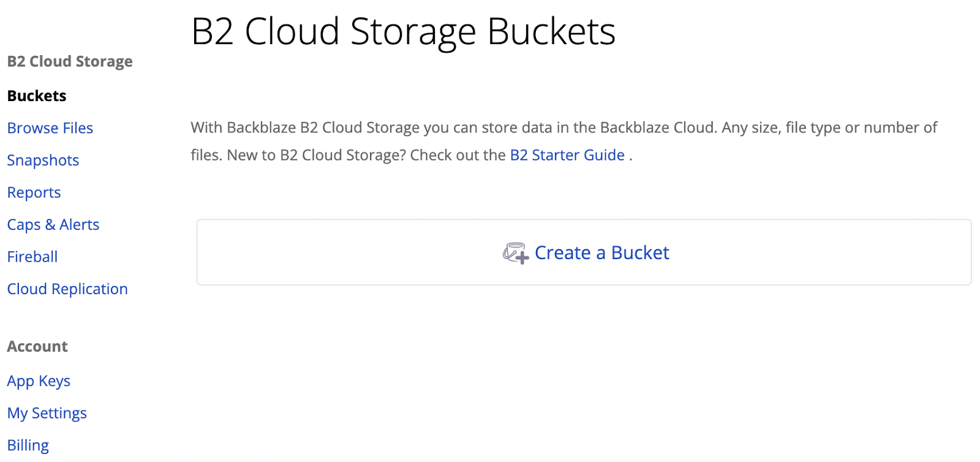Click the B2 Cloud Storage Buckets page title
980x462 pixels.
click(403, 31)
